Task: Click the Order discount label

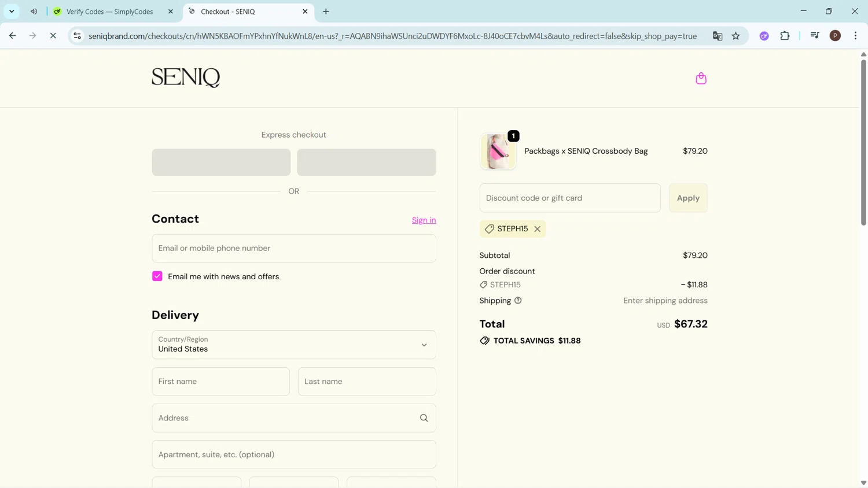Action: (507, 271)
